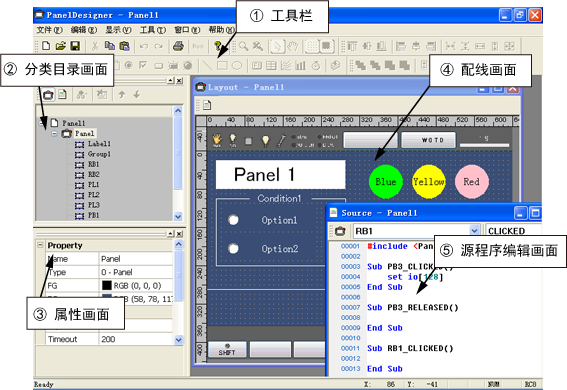Move item up in category tree
This screenshot has height=390, width=567.
point(122,95)
